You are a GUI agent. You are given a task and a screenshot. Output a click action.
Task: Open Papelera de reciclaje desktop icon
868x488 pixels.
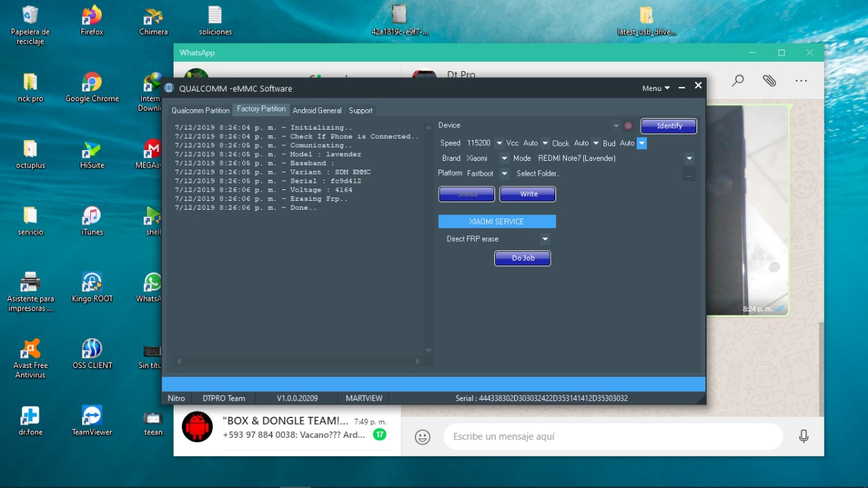(x=30, y=25)
